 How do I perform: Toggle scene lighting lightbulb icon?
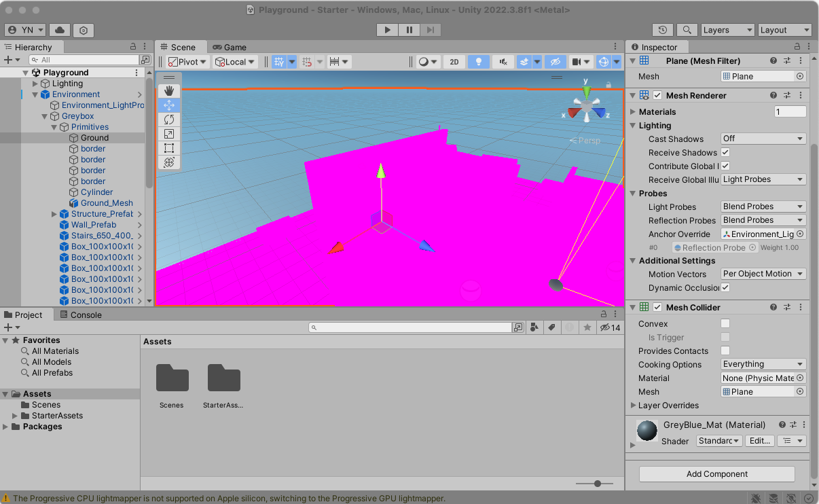point(479,62)
